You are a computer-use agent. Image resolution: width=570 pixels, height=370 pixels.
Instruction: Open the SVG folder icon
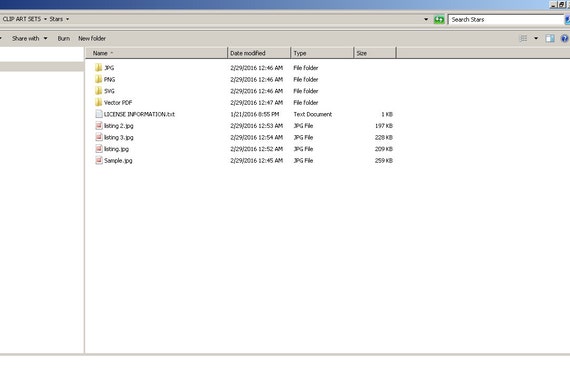[99, 91]
